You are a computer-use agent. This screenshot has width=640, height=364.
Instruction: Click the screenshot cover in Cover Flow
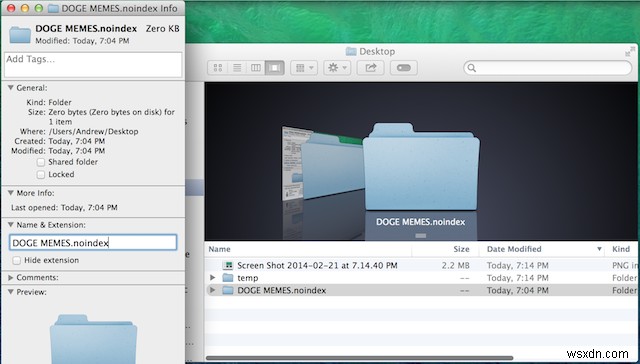[291, 163]
